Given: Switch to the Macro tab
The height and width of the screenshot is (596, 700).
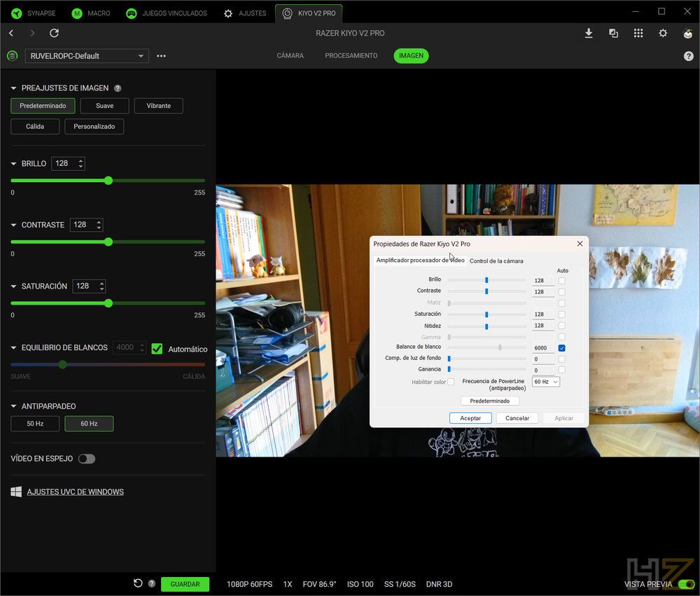Looking at the screenshot, I should [90, 13].
